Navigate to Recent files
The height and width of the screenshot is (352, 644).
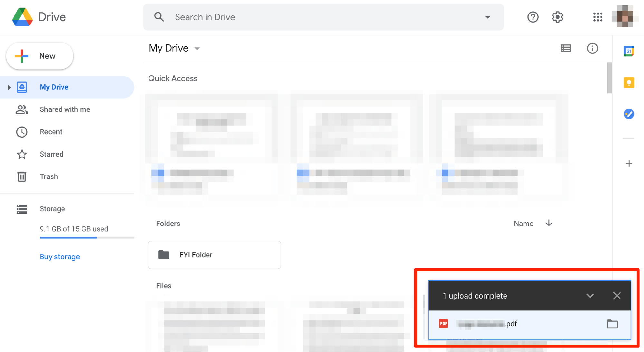pyautogui.click(x=50, y=131)
